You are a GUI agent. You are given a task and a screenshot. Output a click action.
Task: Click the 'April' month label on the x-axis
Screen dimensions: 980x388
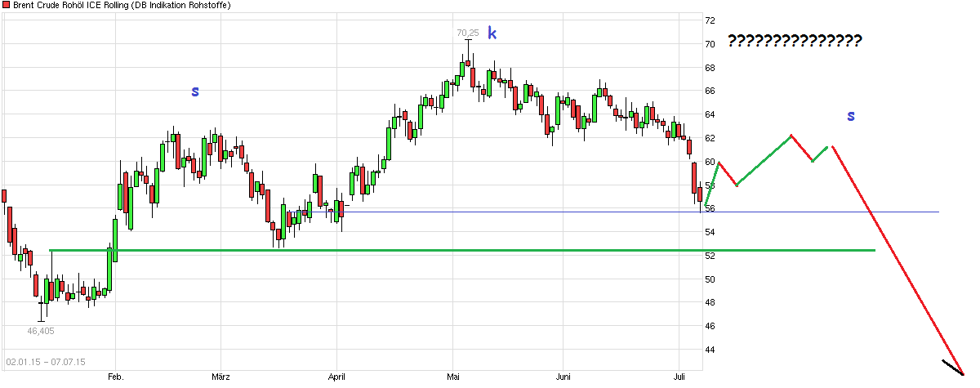[336, 377]
